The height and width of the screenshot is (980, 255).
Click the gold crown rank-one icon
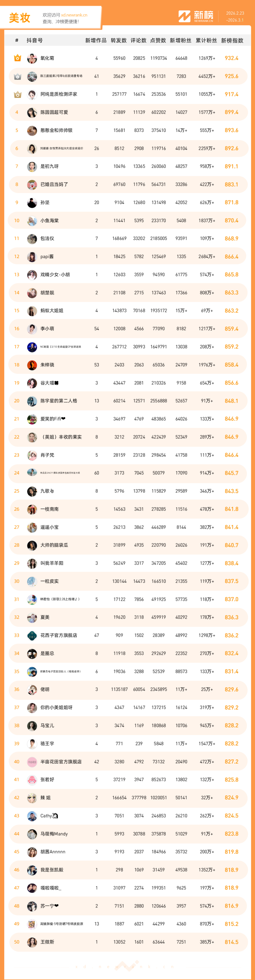17,58
